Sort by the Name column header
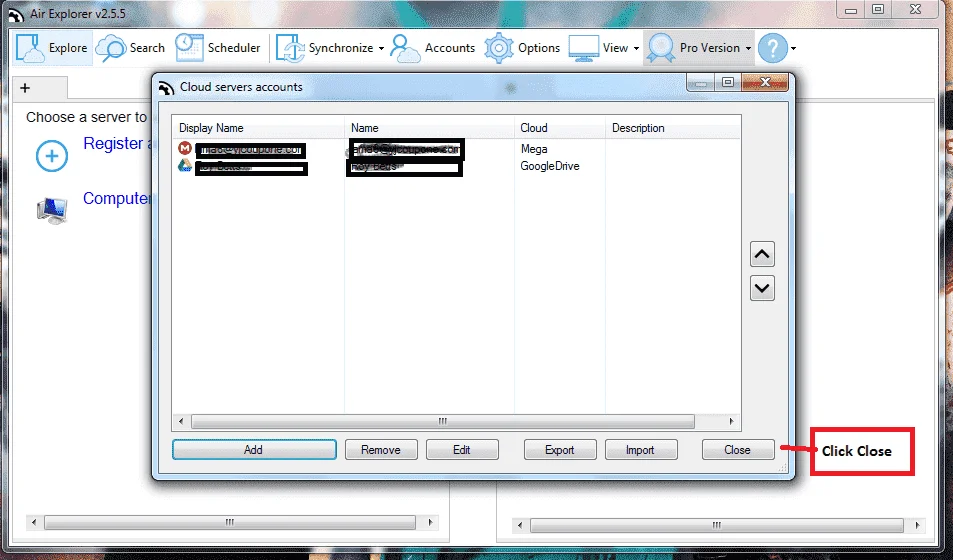 pyautogui.click(x=430, y=128)
